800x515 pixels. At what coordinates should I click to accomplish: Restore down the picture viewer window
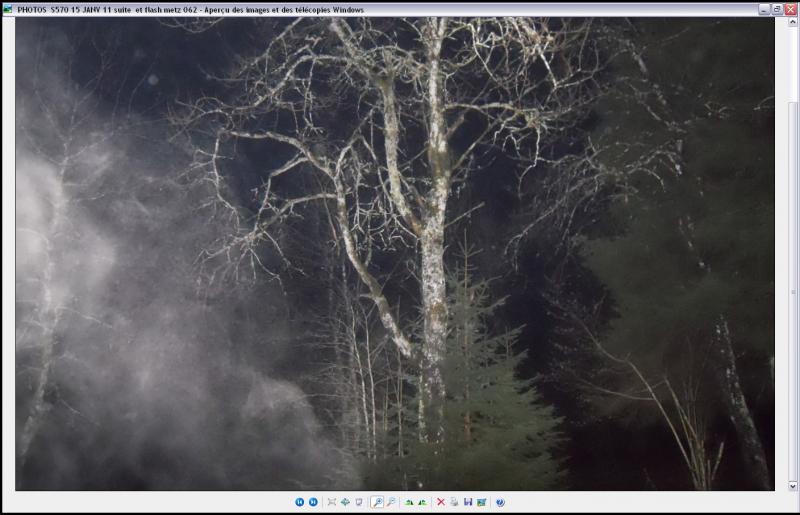(x=777, y=9)
